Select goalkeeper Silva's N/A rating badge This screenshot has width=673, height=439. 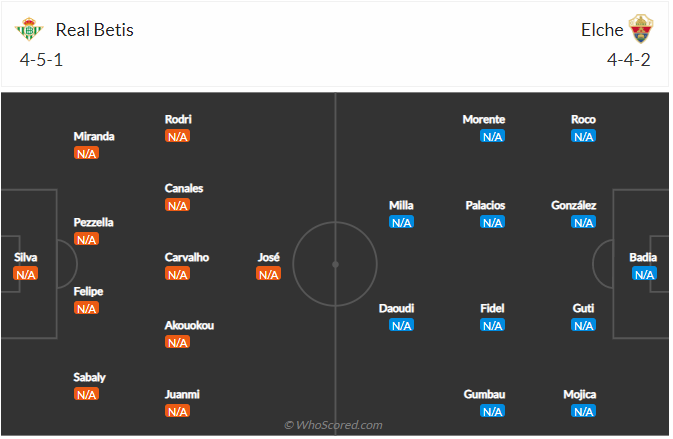click(25, 274)
